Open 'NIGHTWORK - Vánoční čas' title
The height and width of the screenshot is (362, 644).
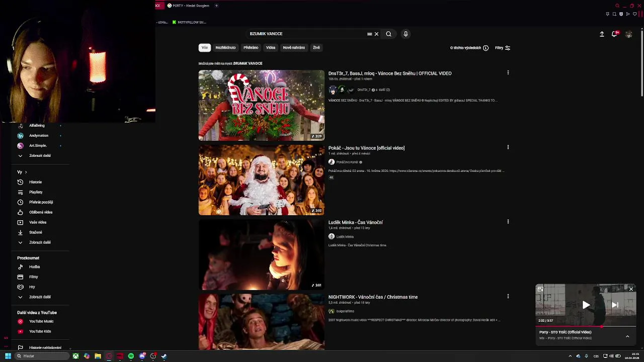[x=373, y=297]
